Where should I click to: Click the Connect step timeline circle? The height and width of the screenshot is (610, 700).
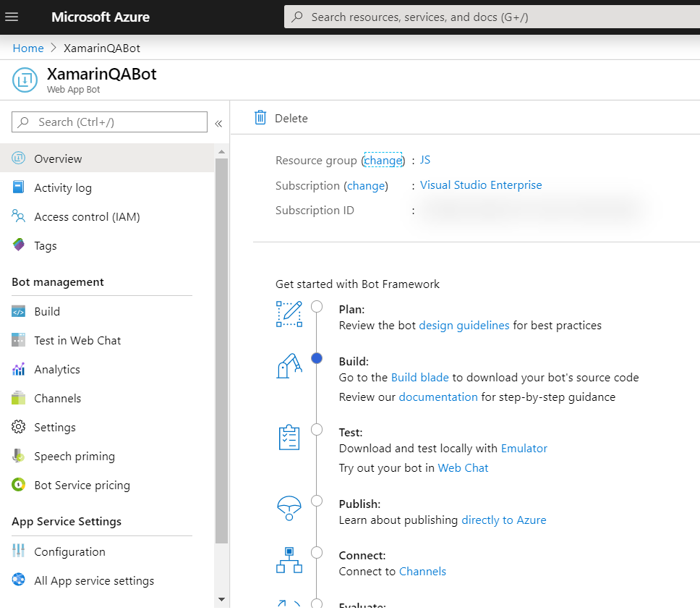317,552
